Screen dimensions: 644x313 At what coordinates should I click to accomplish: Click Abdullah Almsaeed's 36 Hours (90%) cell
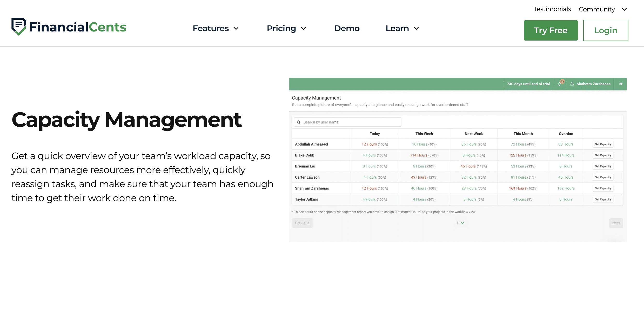point(474,144)
